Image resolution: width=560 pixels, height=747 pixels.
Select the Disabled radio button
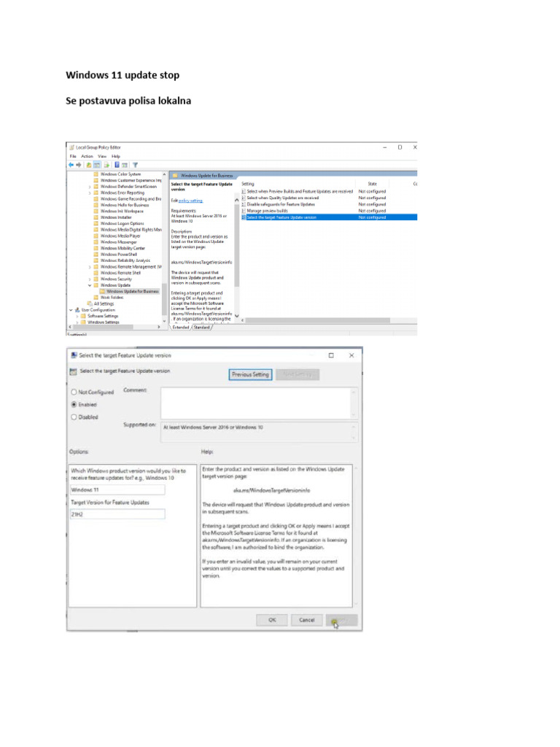click(74, 417)
